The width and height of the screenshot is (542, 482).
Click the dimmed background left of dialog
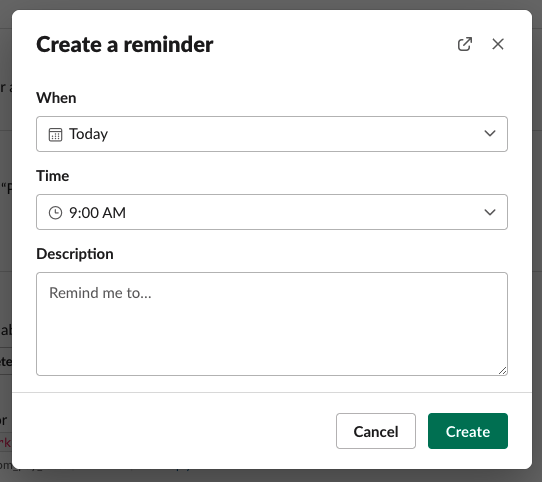(6, 242)
